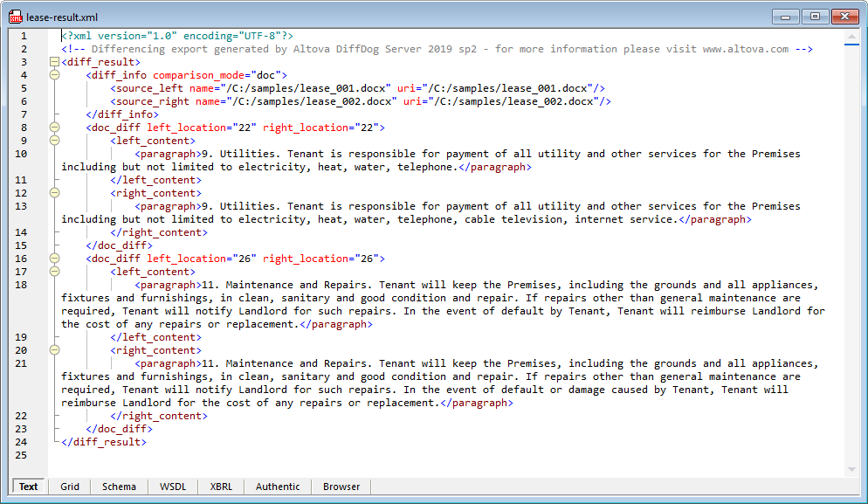Switch to the Authentic view
Screen dimensions: 868x504
[277, 487]
